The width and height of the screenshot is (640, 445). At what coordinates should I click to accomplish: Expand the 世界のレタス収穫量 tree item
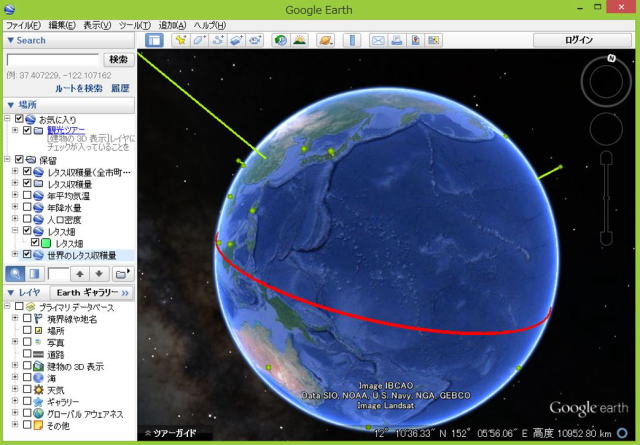(x=14, y=255)
